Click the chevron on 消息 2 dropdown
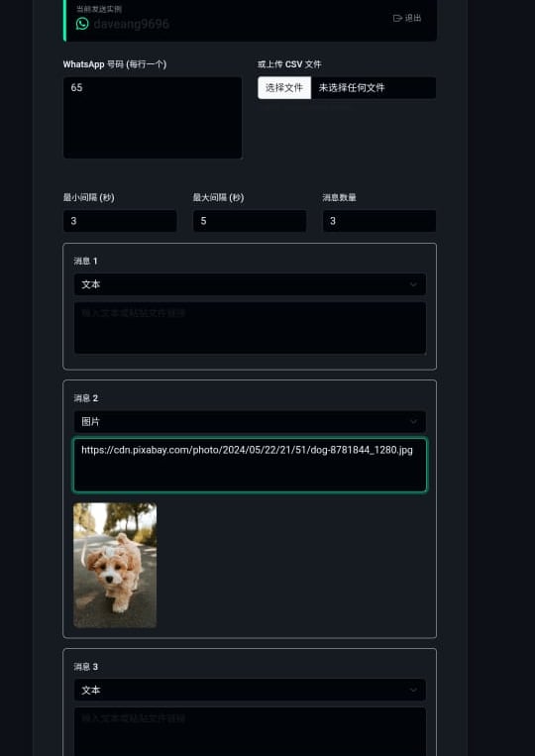The image size is (535, 756). tap(413, 422)
